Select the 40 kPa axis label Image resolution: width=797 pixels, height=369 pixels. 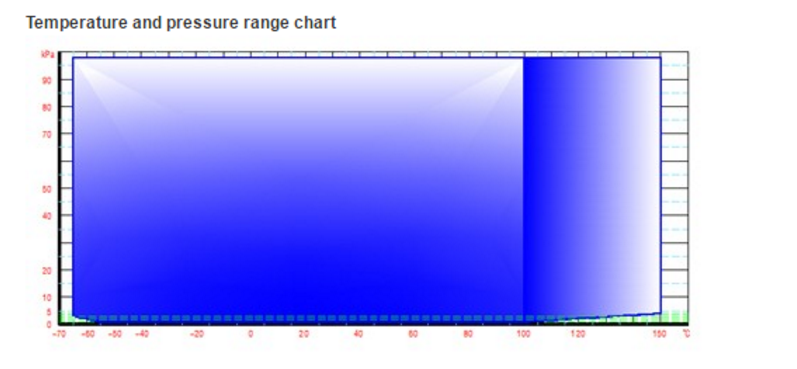49,216
